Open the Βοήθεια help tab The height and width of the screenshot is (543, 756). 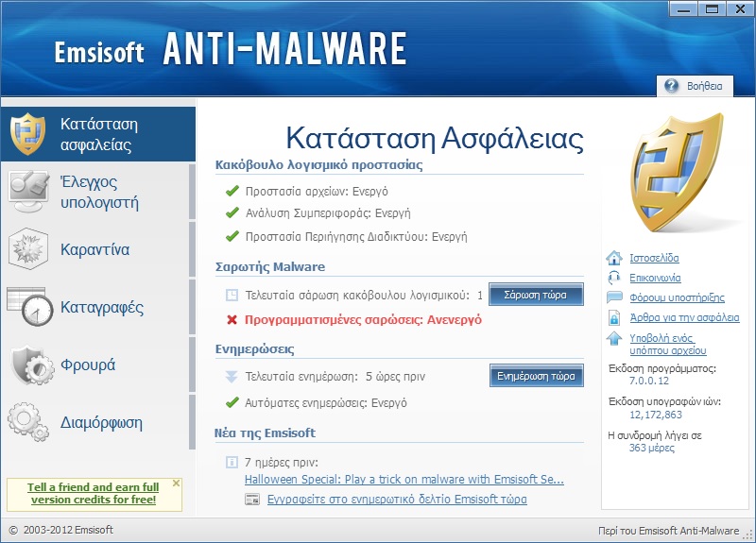point(695,86)
